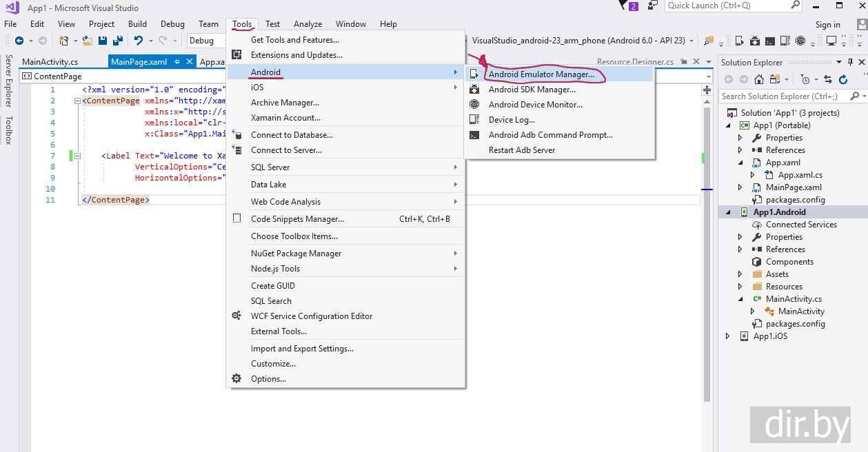The height and width of the screenshot is (452, 868).
Task: Open the open-documents list dropdown arrow
Action: coord(709,62)
